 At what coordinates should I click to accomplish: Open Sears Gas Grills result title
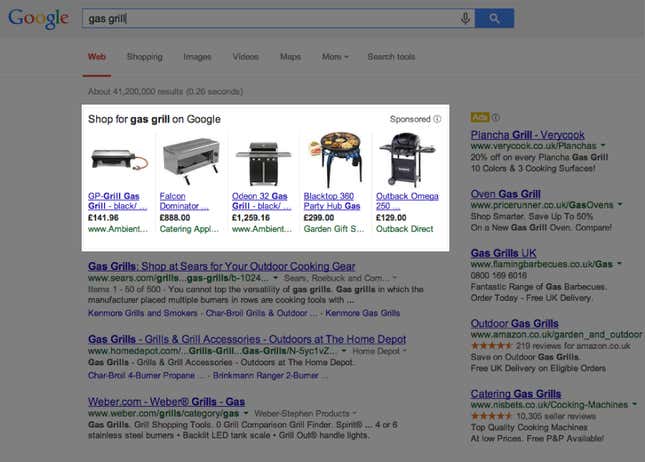click(x=222, y=266)
